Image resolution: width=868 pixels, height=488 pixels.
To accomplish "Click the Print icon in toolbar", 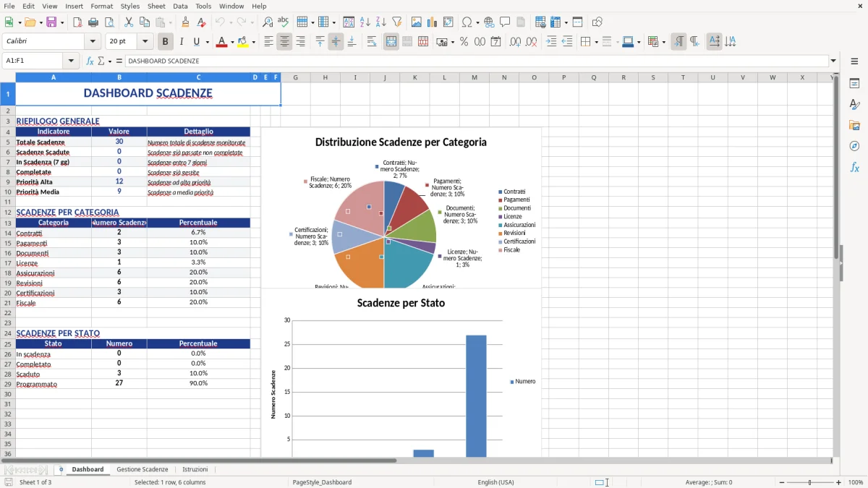I will [x=93, y=22].
